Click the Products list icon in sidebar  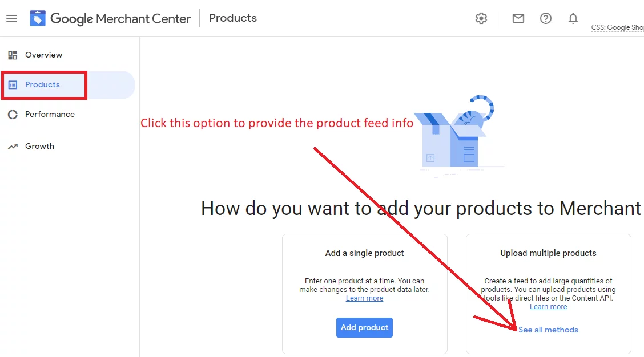(x=13, y=85)
